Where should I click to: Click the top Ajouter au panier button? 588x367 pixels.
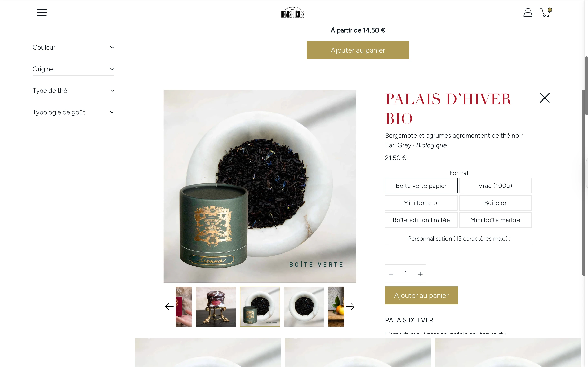[x=358, y=50]
